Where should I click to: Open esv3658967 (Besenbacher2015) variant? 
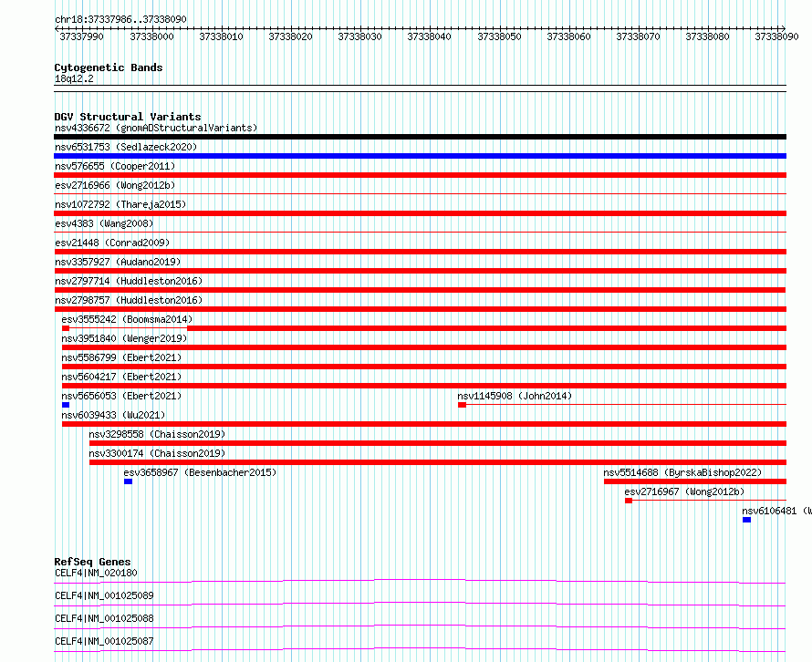click(x=200, y=472)
